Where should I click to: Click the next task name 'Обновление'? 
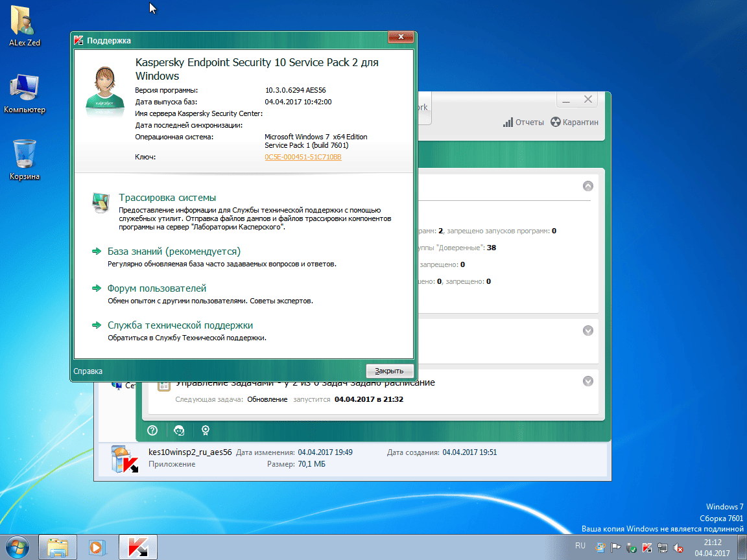coord(267,399)
